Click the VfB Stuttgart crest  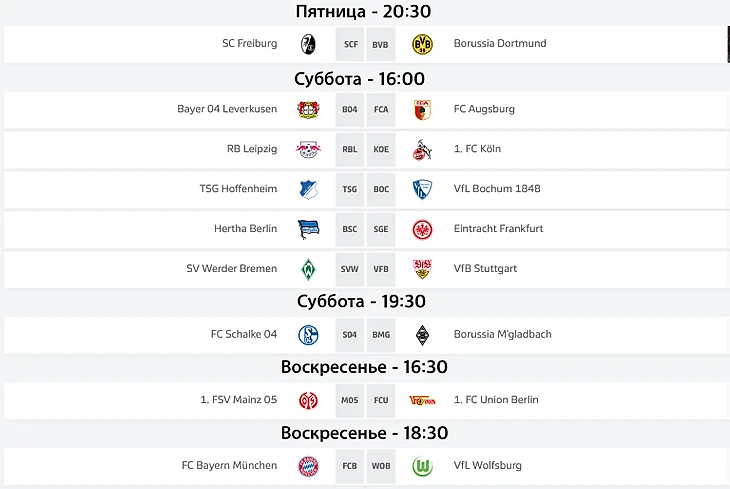click(x=422, y=269)
